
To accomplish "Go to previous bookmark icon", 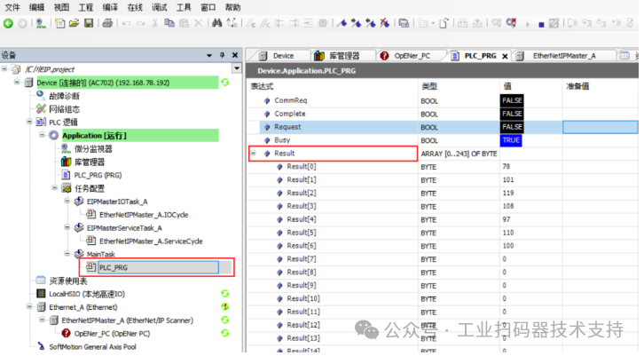I will pyautogui.click(x=370, y=23).
